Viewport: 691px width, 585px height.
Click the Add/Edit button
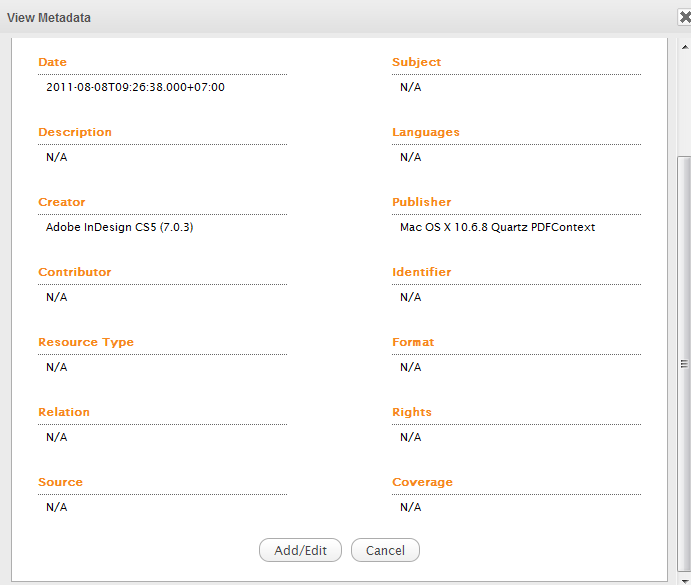300,550
